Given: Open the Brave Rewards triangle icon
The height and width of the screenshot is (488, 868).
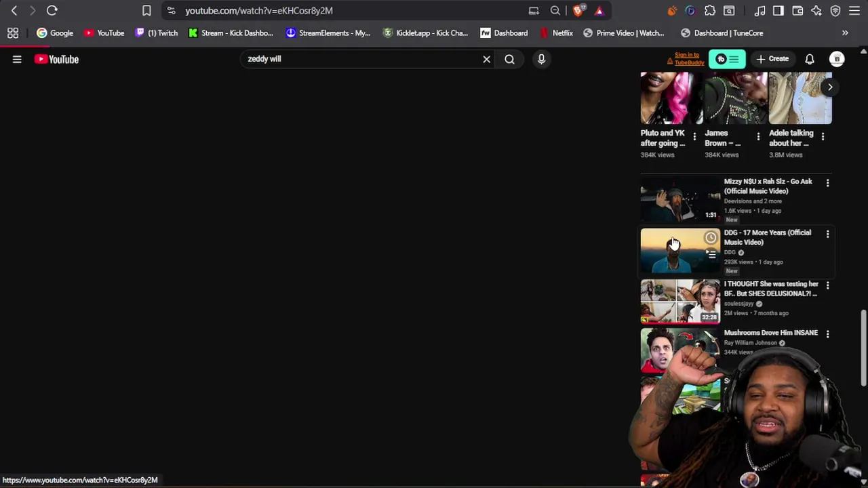Looking at the screenshot, I should [599, 11].
